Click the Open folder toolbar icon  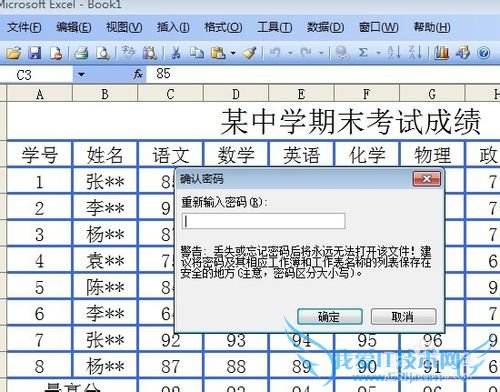(x=14, y=53)
